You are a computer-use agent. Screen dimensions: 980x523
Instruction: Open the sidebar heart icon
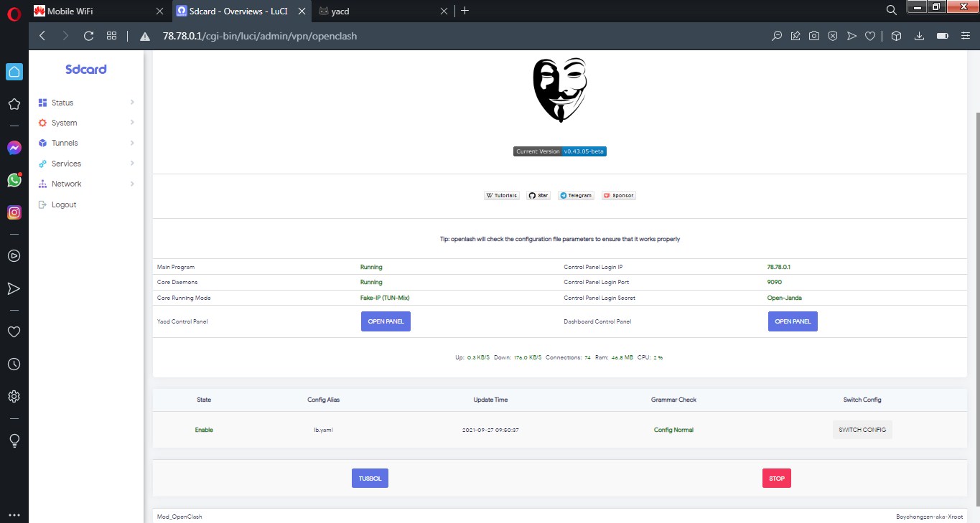[14, 331]
